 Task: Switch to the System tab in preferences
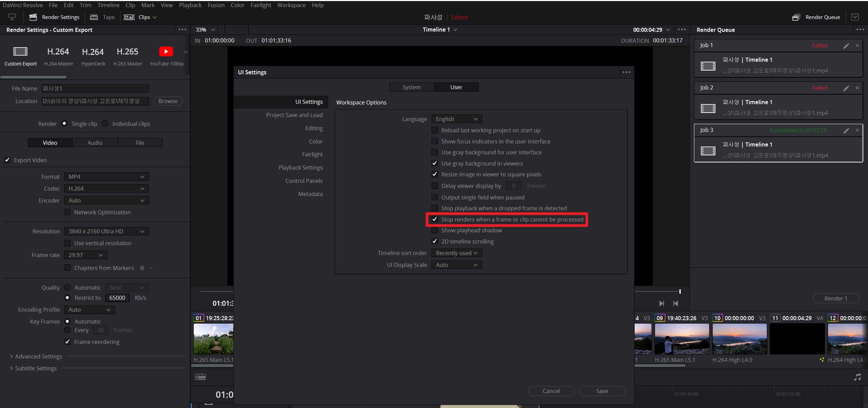pyautogui.click(x=411, y=87)
